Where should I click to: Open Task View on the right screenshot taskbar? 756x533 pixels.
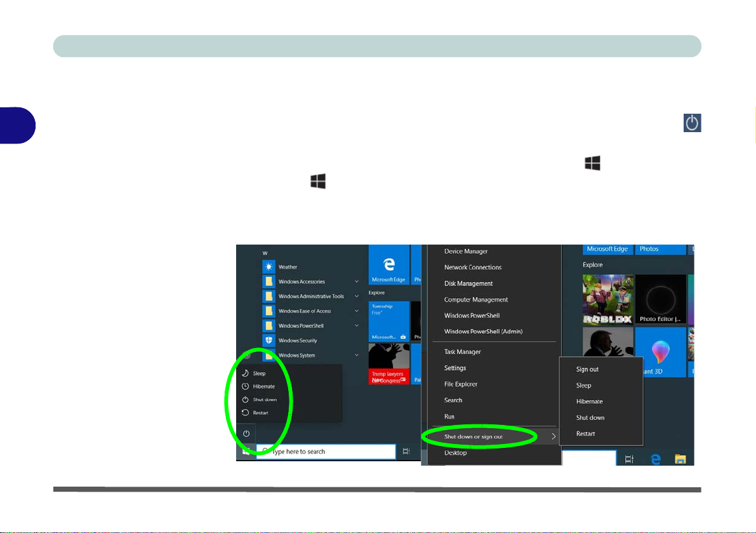click(629, 459)
